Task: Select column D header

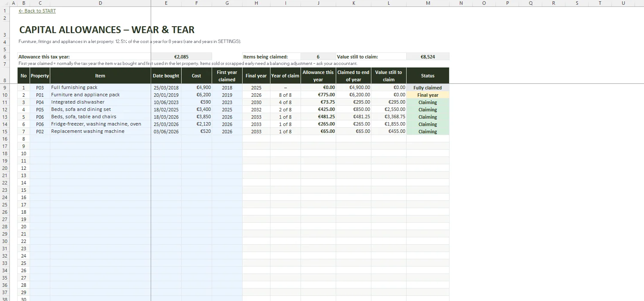Action: pos(100,3)
